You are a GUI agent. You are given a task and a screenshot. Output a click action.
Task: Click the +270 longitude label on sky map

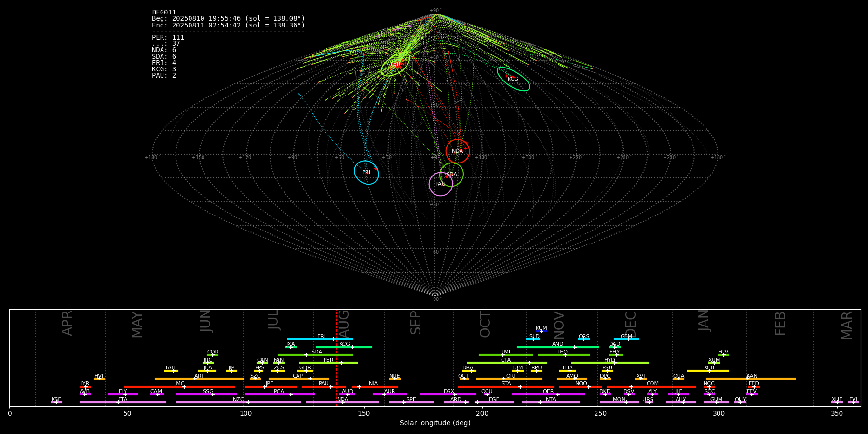[x=575, y=157]
